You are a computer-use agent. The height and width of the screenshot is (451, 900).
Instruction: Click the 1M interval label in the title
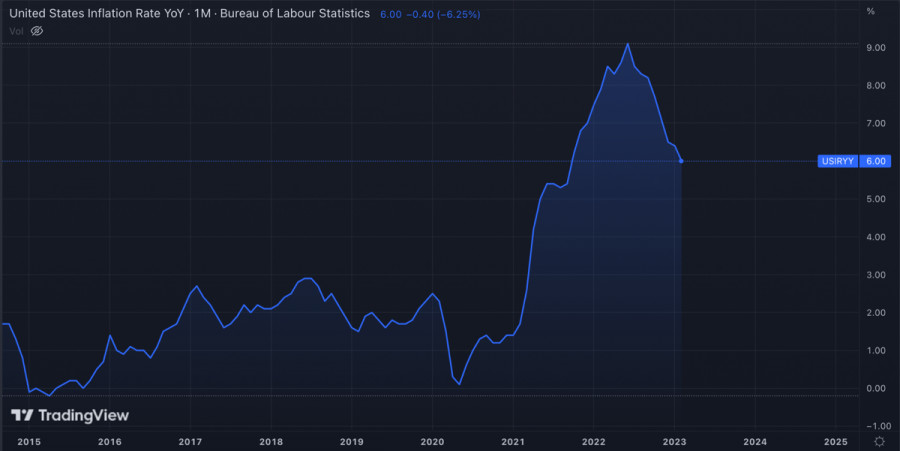click(202, 13)
